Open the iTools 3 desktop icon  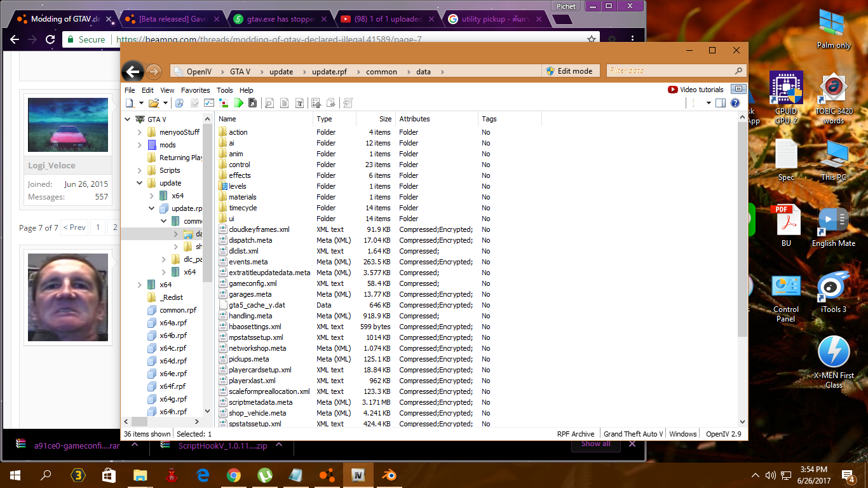pyautogui.click(x=834, y=293)
